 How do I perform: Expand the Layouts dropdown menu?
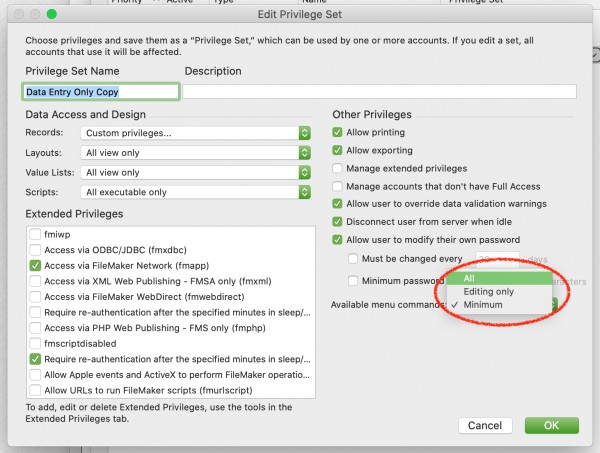tap(197, 153)
